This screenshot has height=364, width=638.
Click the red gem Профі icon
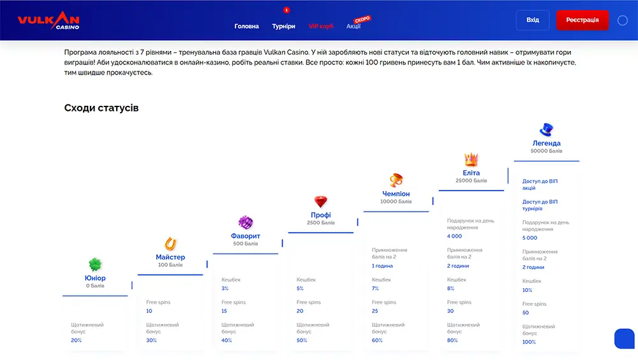(x=321, y=202)
